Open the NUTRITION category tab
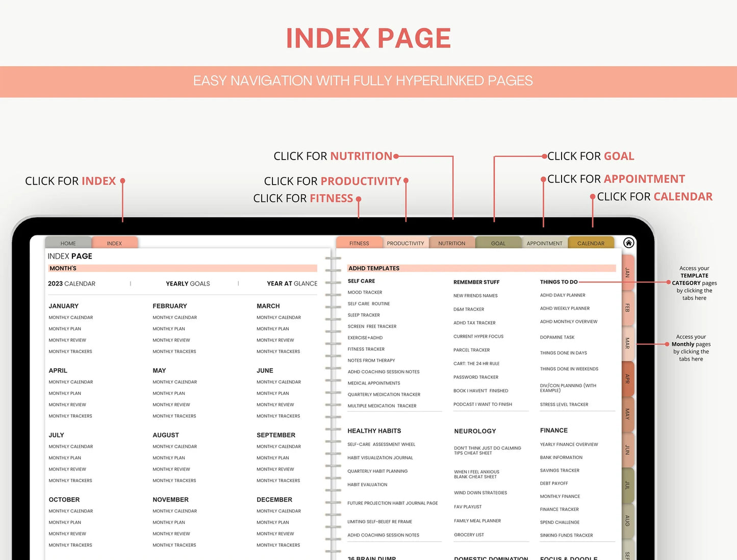The width and height of the screenshot is (737, 560). click(451, 243)
